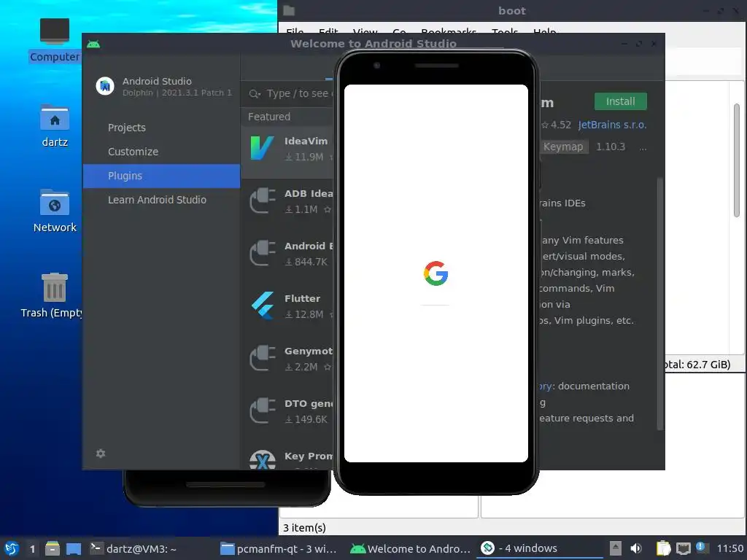747x560 pixels.
Task: Select the IdeaVim plugin icon
Action: 262,148
